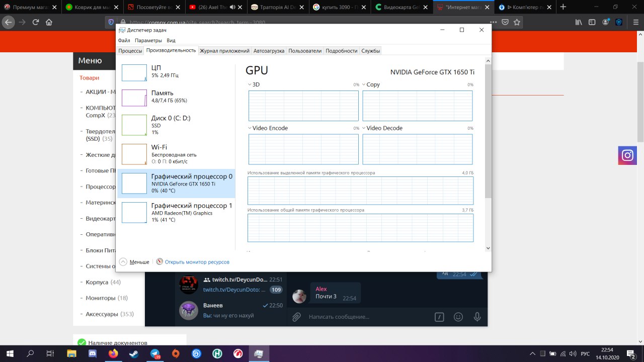Bookmark this page with the star icon
This screenshot has height=362, width=644.
click(x=517, y=22)
